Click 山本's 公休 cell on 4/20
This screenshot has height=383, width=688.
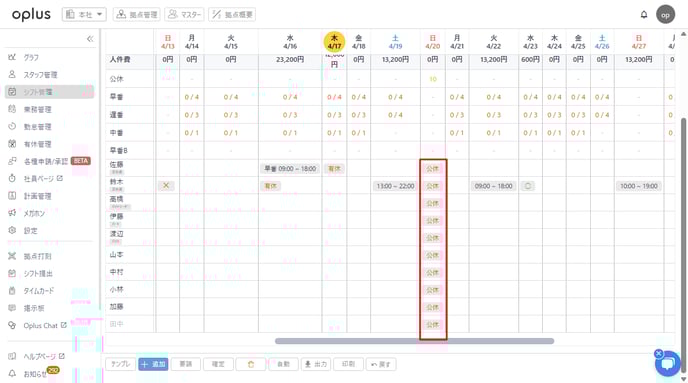[433, 255]
